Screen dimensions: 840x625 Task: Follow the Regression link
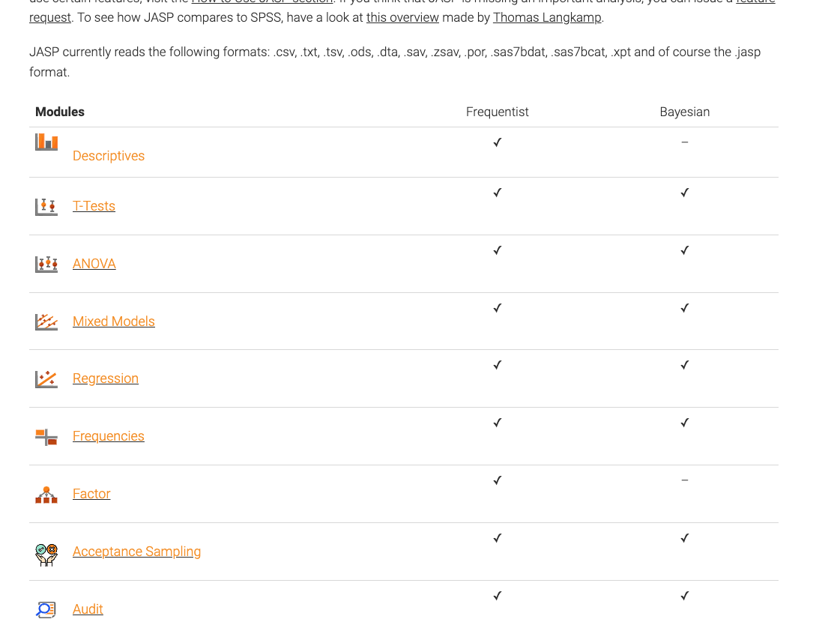(106, 379)
